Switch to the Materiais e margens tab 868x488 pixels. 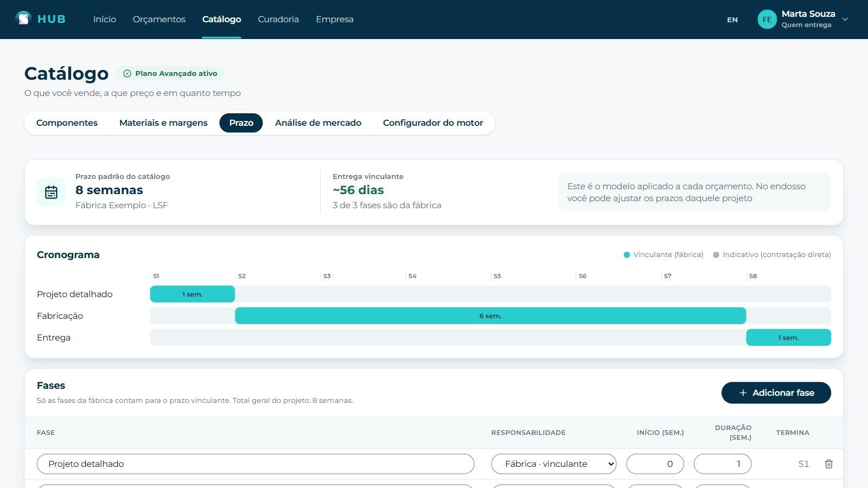point(163,123)
